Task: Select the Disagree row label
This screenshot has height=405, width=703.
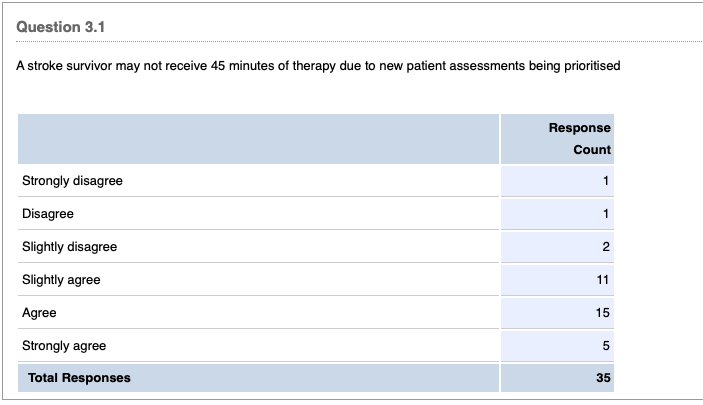Action: tap(48, 214)
